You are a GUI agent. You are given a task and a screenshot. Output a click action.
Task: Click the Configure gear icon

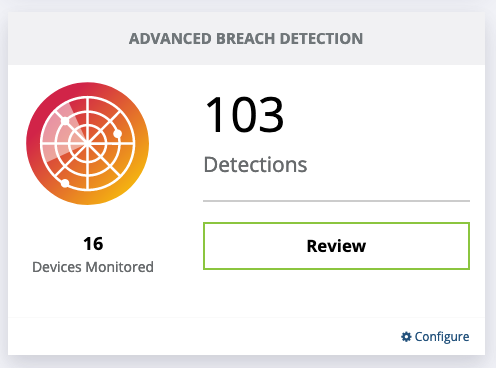[x=406, y=337]
